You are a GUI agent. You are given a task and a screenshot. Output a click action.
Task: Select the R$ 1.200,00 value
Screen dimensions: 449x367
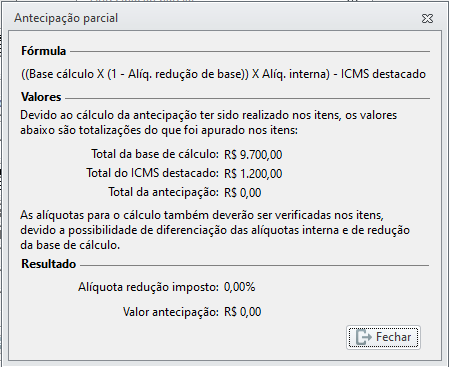253,174
